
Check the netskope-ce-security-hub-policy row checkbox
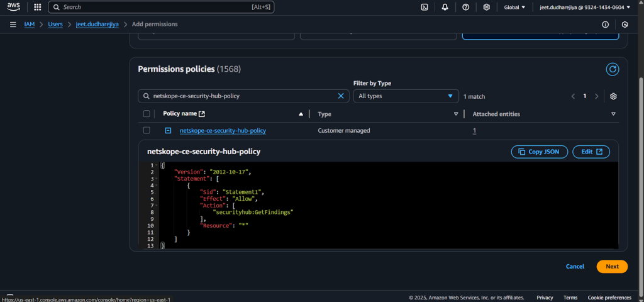tap(147, 130)
